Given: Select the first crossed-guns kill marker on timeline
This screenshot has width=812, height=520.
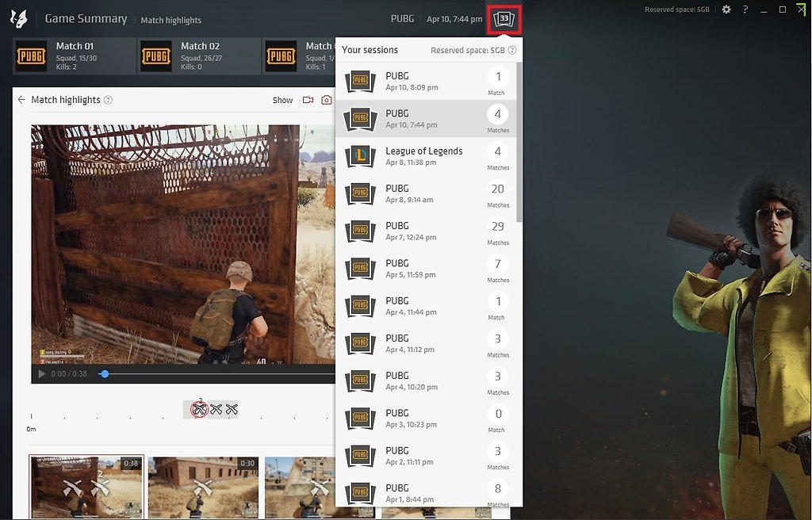Looking at the screenshot, I should point(199,409).
